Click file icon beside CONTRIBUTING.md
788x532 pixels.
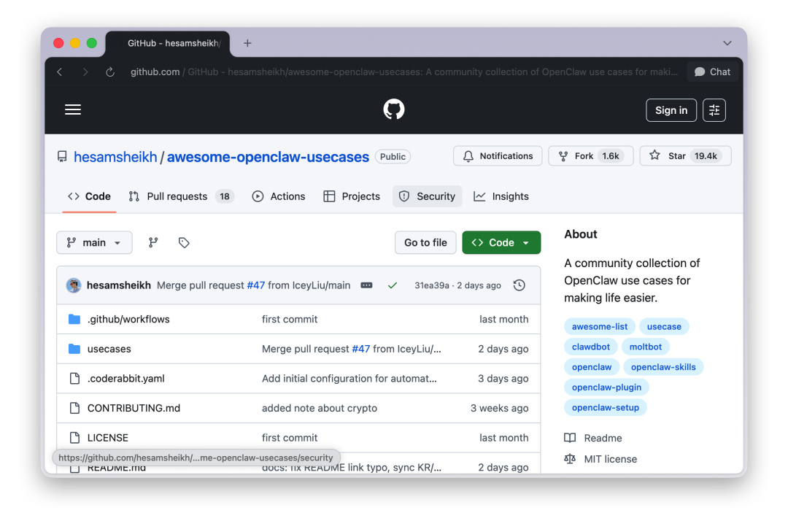click(x=74, y=408)
